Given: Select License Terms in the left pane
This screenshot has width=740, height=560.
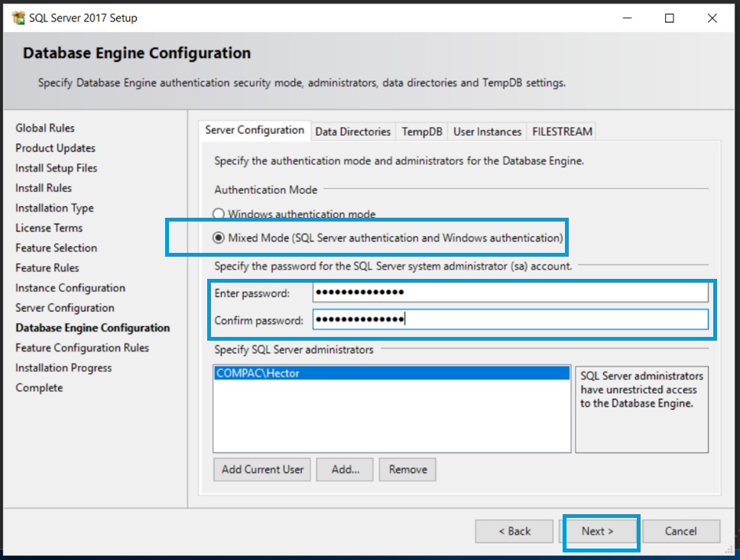Looking at the screenshot, I should pos(49,228).
